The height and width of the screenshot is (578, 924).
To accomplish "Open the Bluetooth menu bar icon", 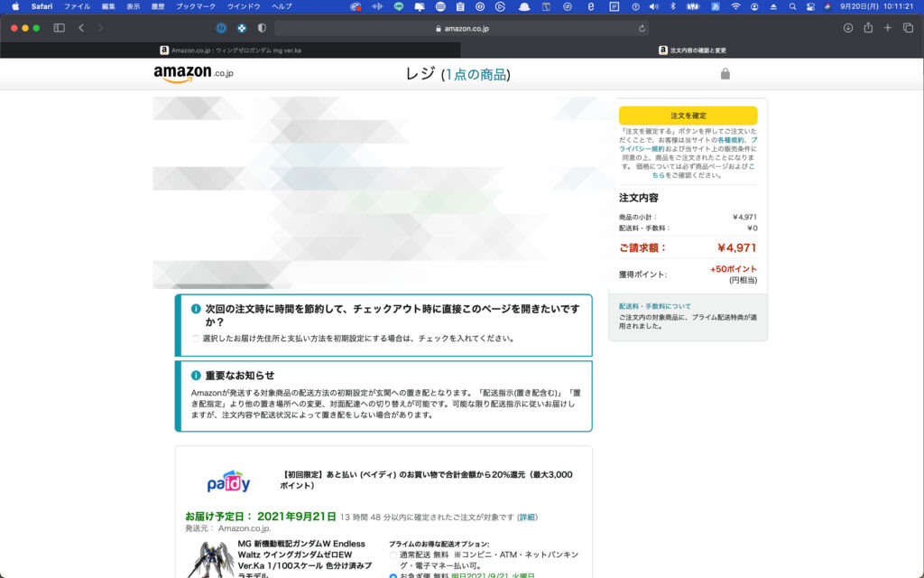I will tap(673, 6).
